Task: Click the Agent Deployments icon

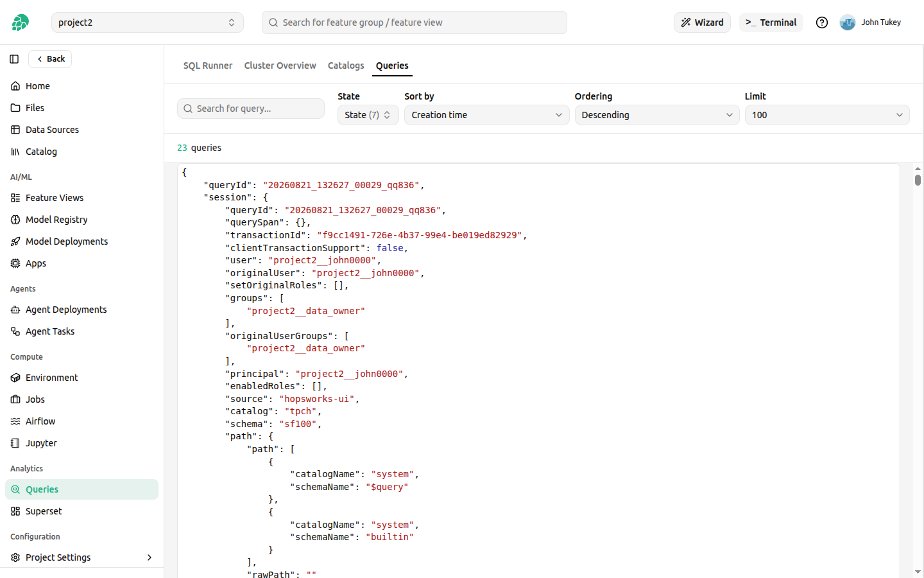Action: (15, 310)
